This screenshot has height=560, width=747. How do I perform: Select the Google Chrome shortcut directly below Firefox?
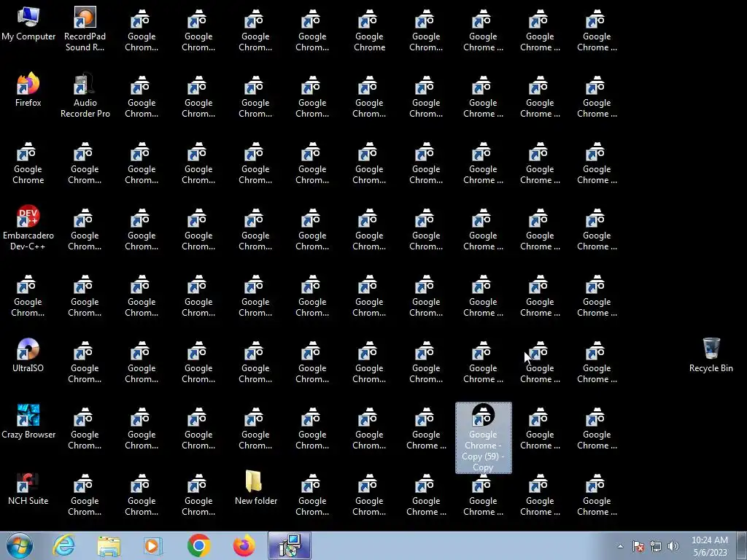pos(28,162)
